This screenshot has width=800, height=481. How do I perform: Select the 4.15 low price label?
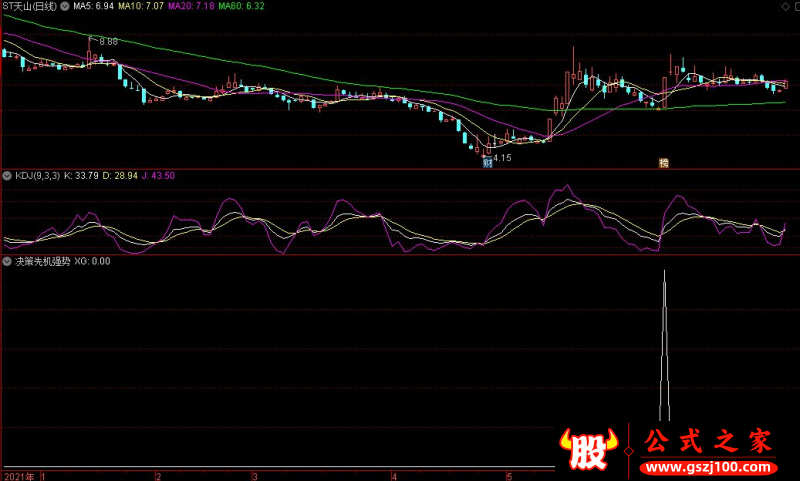coord(502,158)
